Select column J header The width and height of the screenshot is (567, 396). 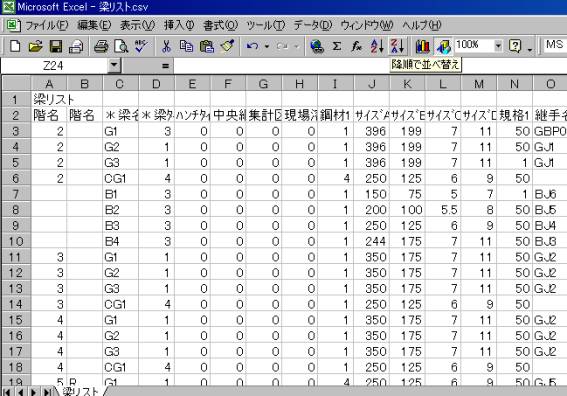[371, 84]
